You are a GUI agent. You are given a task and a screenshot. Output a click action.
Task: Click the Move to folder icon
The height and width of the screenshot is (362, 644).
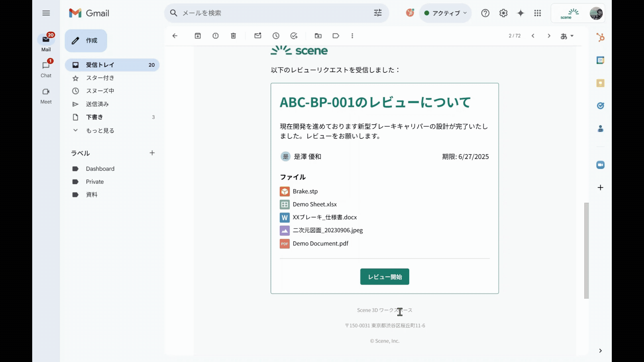318,36
